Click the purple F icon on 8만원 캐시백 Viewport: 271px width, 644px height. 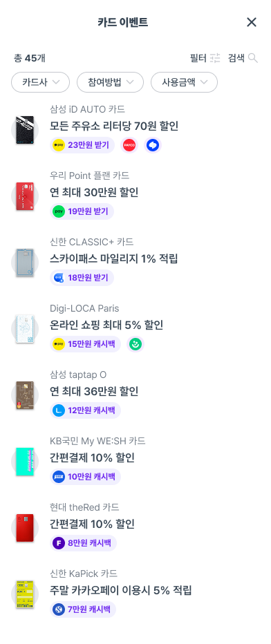tap(59, 543)
